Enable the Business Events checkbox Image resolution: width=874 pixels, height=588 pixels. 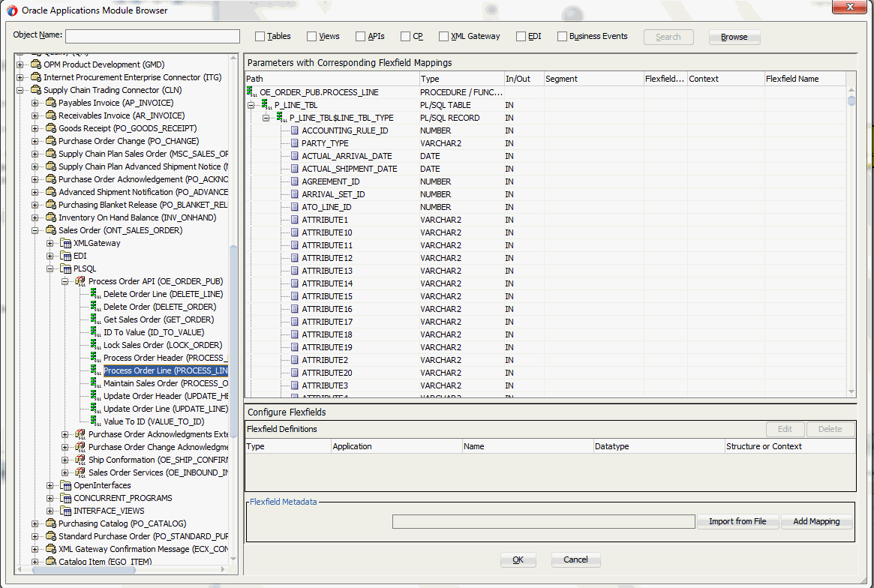(563, 36)
